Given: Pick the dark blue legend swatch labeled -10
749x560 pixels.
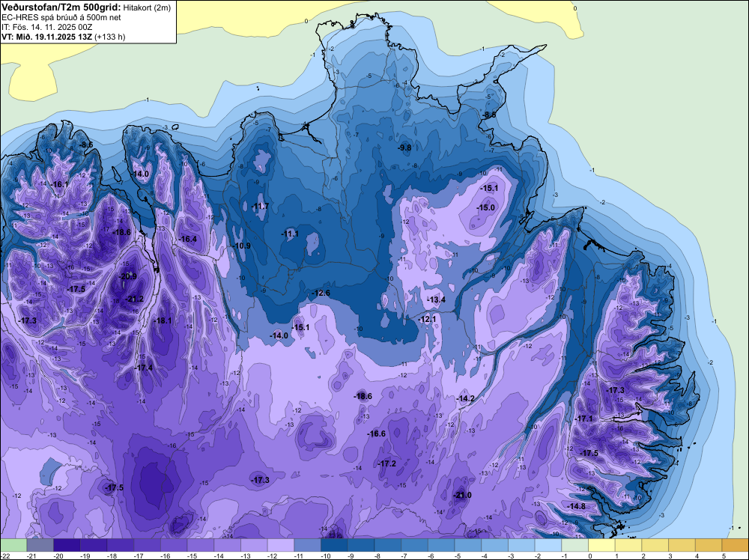Looking at the screenshot, I should click(x=334, y=545).
